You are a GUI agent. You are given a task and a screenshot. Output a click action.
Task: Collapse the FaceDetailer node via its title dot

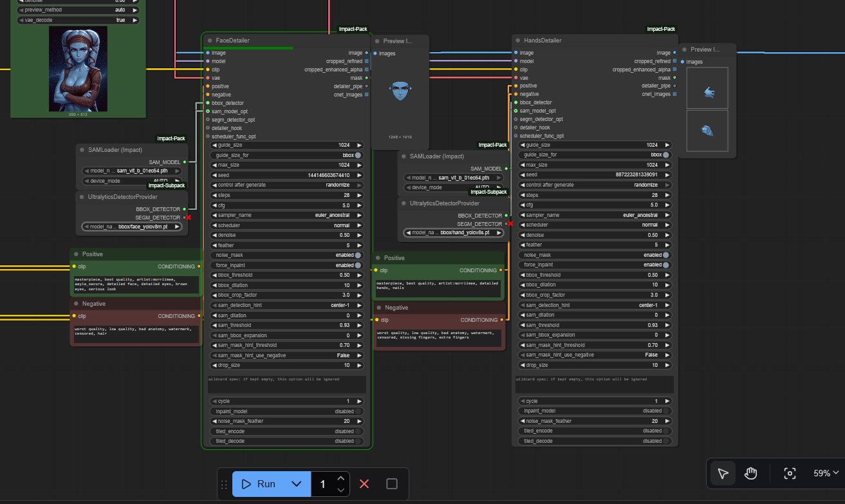(x=209, y=41)
